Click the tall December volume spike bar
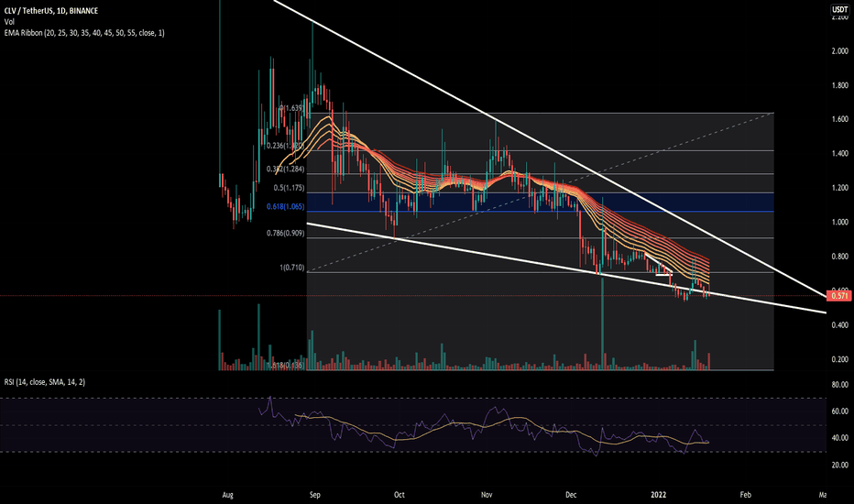 click(603, 323)
